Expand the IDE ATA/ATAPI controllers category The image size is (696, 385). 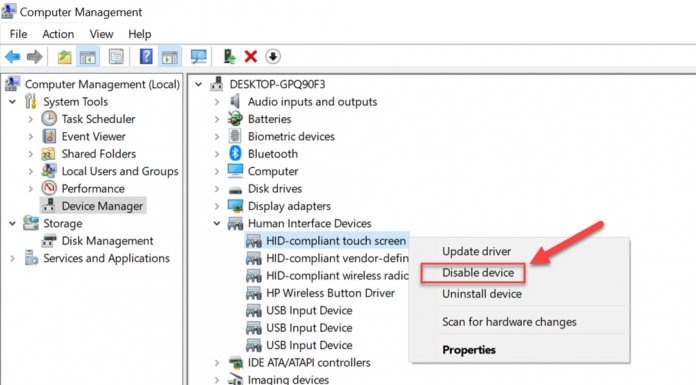217,363
